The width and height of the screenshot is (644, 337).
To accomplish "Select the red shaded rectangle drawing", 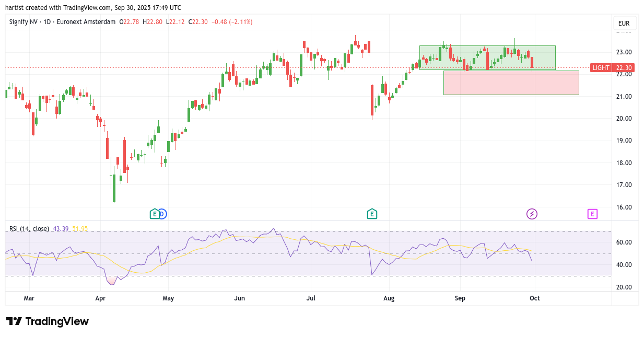I will point(511,83).
